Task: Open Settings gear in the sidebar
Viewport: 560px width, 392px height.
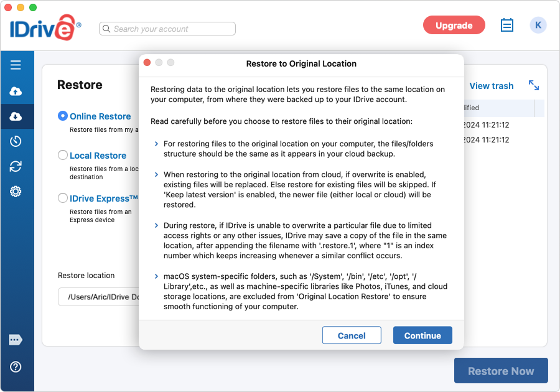Action: (x=16, y=191)
